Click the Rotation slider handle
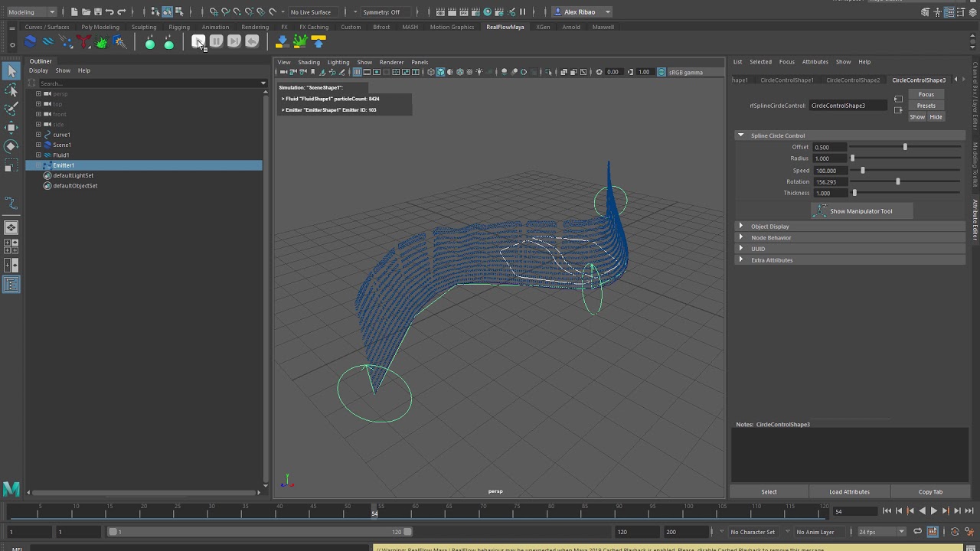 (x=898, y=182)
